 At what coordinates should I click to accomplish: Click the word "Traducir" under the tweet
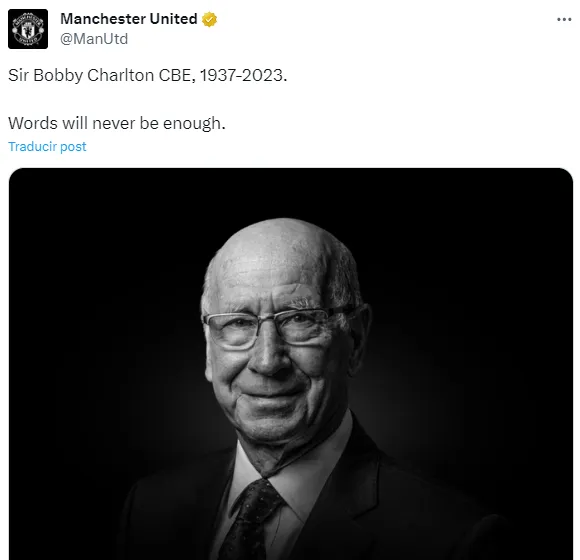coord(33,146)
